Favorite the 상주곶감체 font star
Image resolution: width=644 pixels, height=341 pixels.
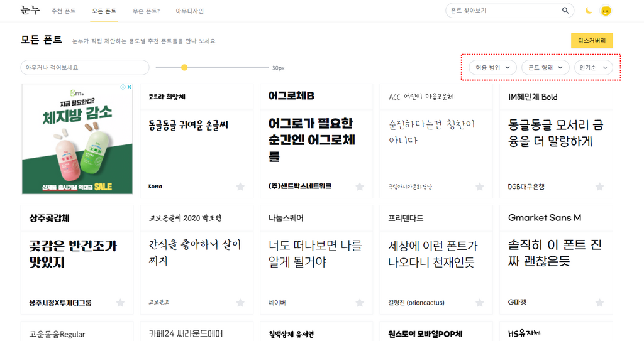click(x=120, y=303)
